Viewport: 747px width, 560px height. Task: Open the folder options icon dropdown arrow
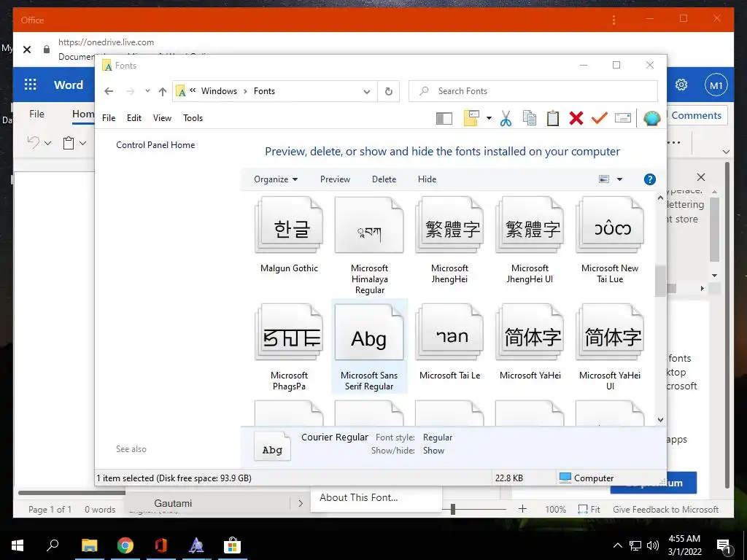(489, 117)
